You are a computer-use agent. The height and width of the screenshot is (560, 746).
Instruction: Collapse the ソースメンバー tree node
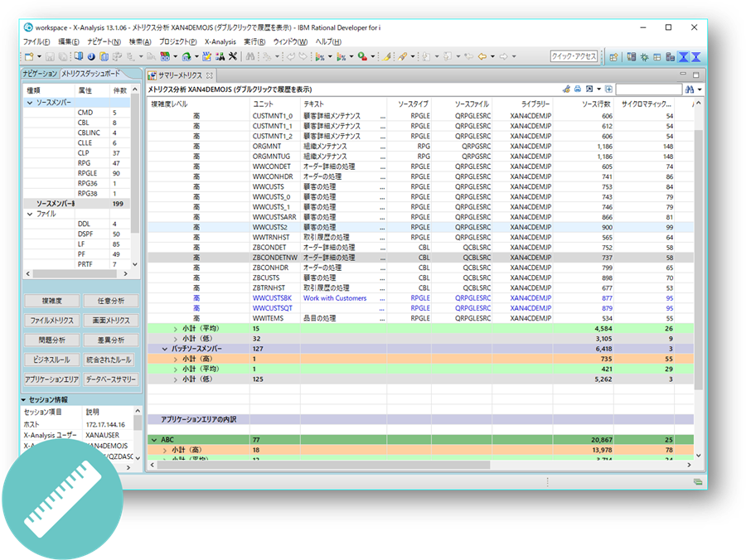coord(30,103)
